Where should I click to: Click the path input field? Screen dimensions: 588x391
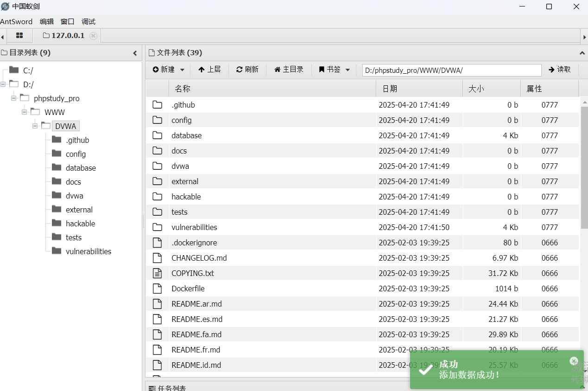[x=452, y=70]
